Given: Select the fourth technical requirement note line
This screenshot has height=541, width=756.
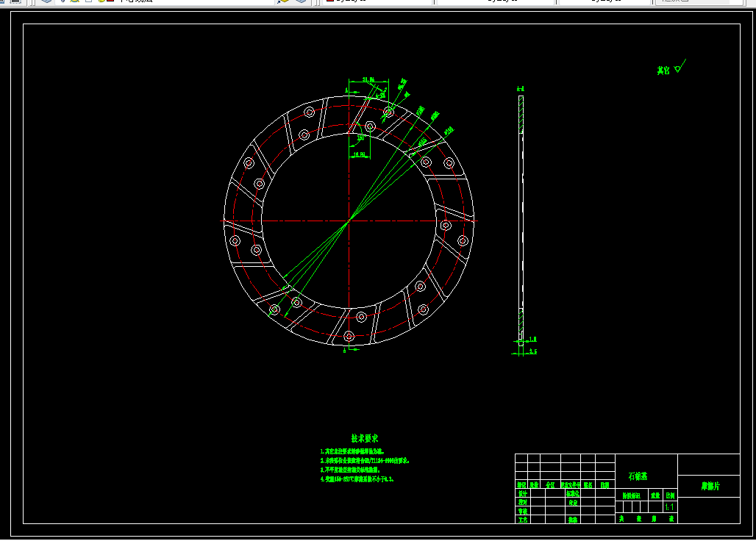Looking at the screenshot, I should click(357, 479).
